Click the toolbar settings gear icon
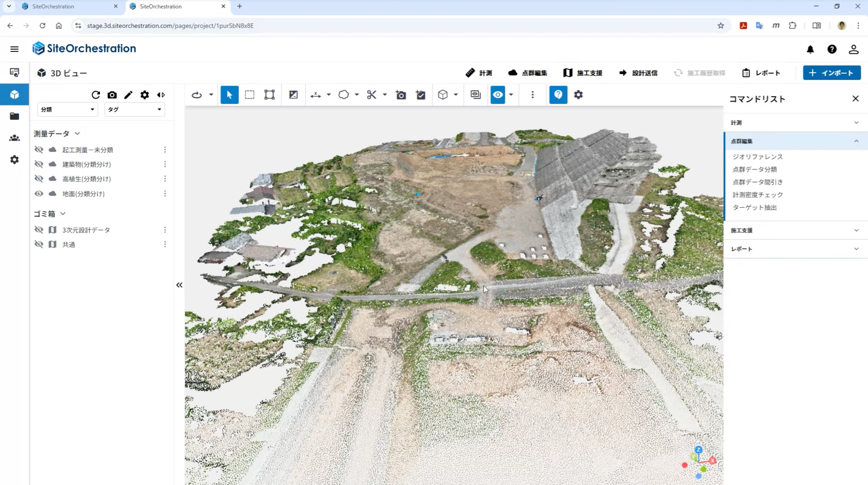The image size is (868, 485). (x=578, y=95)
